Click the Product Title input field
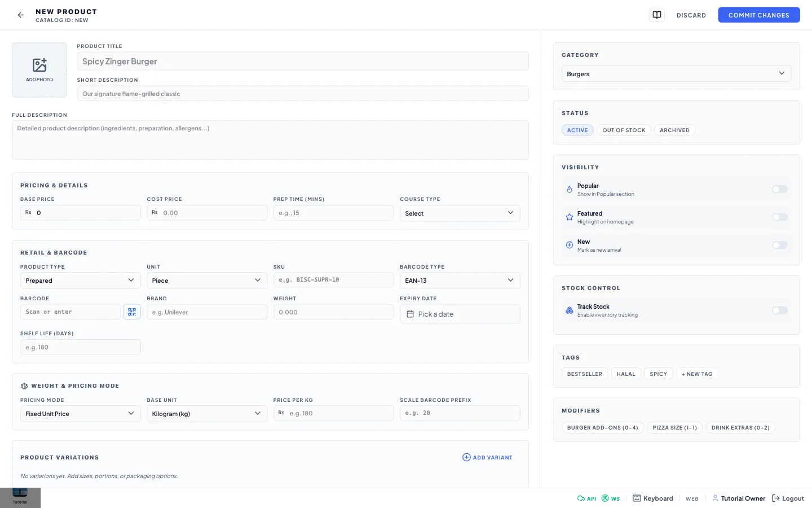This screenshot has height=508, width=812. click(303, 62)
